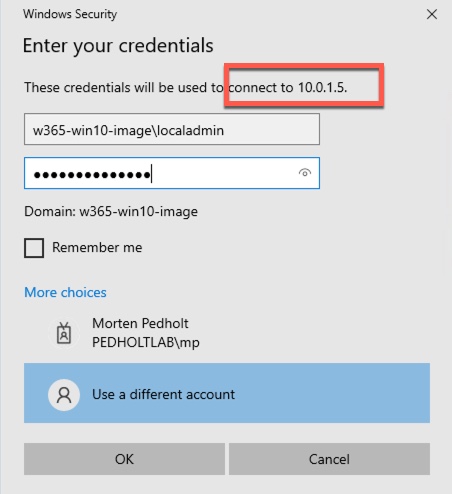Focus the username field showing localadmin
This screenshot has width=452, height=494.
(172, 129)
